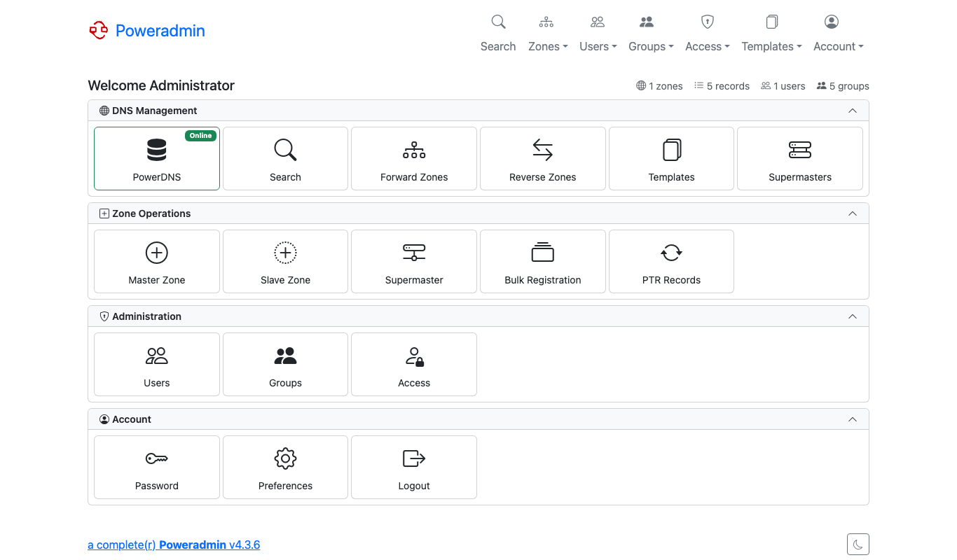Click the "5 records" statistic
This screenshot has height=560, width=957.
click(722, 86)
